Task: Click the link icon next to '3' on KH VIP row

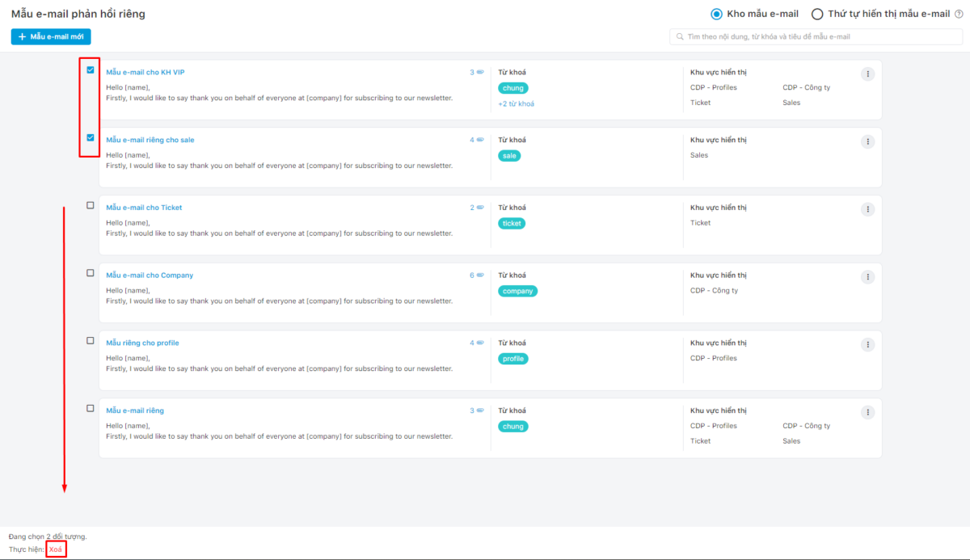Action: tap(481, 72)
